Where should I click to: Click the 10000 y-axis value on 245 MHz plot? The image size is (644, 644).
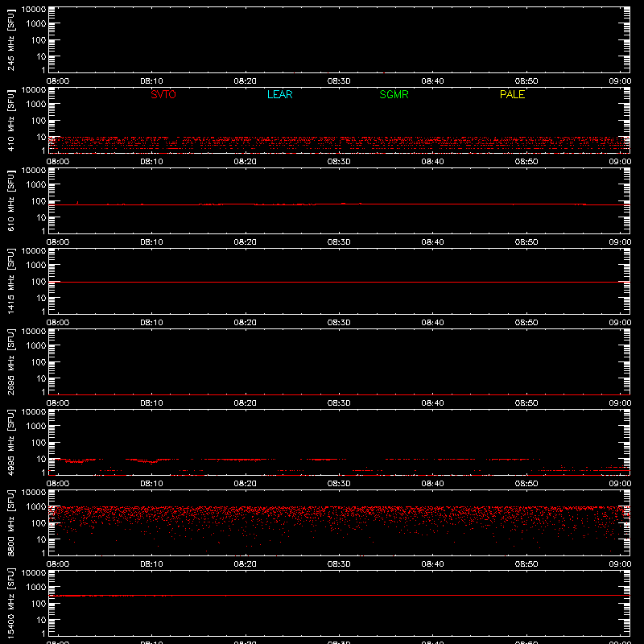point(34,10)
